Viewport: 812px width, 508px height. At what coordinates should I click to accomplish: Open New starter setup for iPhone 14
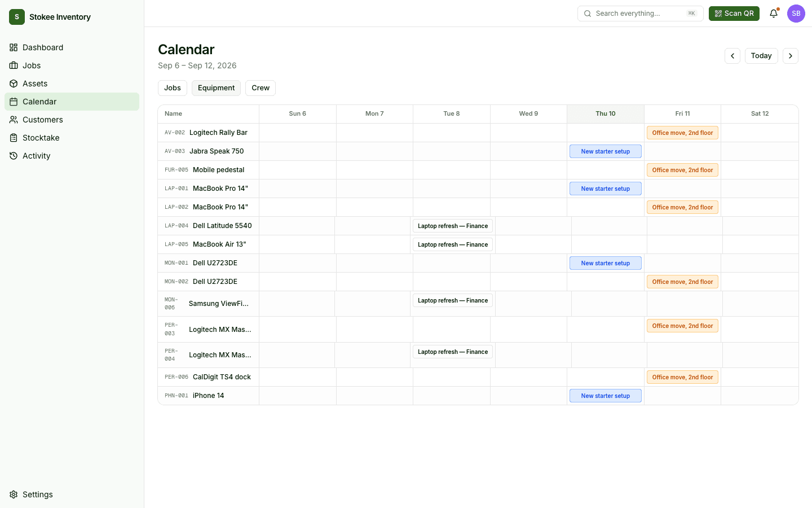tap(606, 396)
